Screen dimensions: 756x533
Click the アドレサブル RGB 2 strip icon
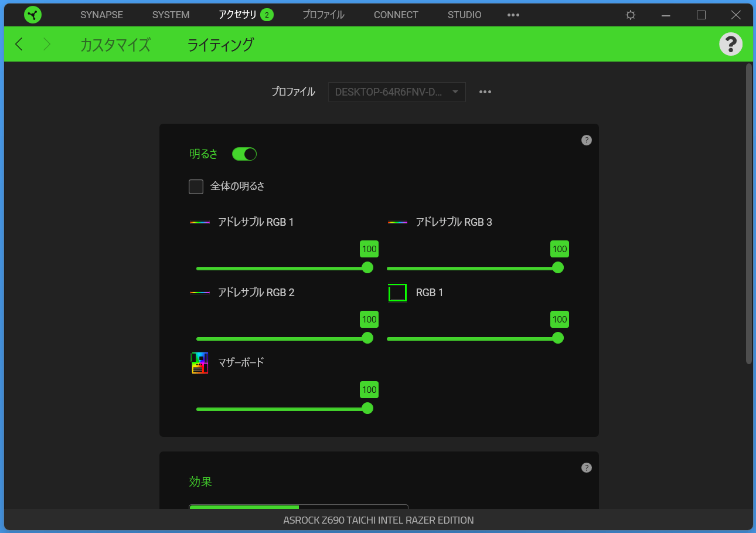(200, 293)
